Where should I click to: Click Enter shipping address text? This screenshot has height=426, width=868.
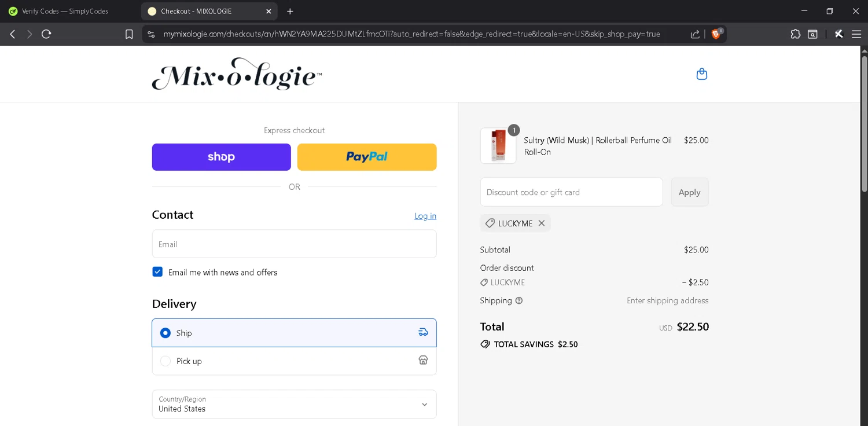pyautogui.click(x=667, y=300)
